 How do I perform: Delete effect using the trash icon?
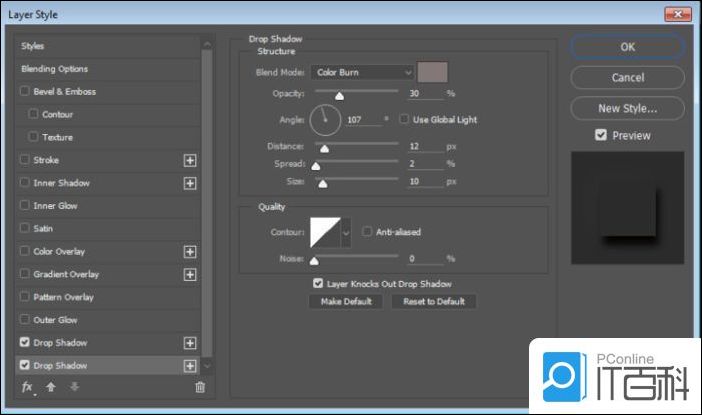pos(200,387)
